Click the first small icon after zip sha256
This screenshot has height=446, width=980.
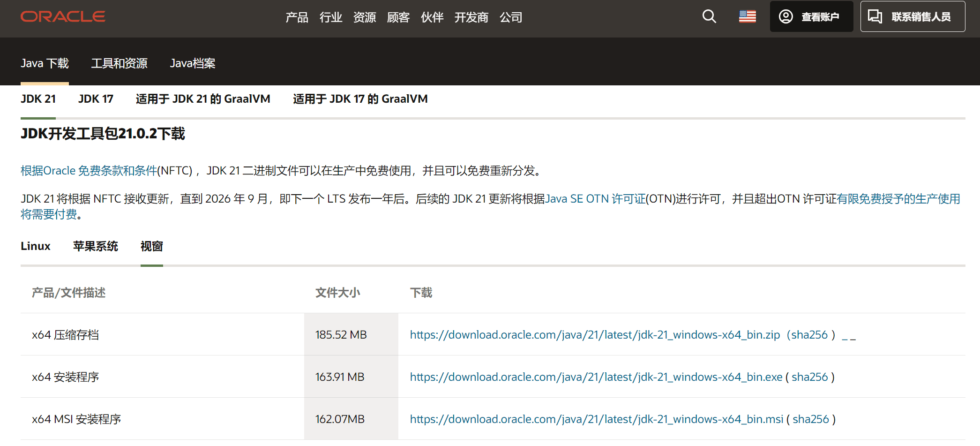845,339
